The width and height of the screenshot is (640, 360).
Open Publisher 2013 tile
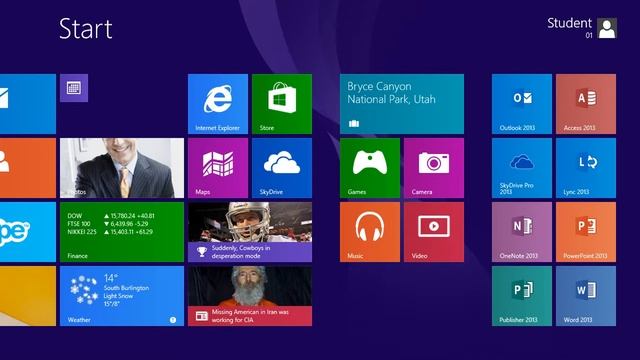(x=522, y=296)
